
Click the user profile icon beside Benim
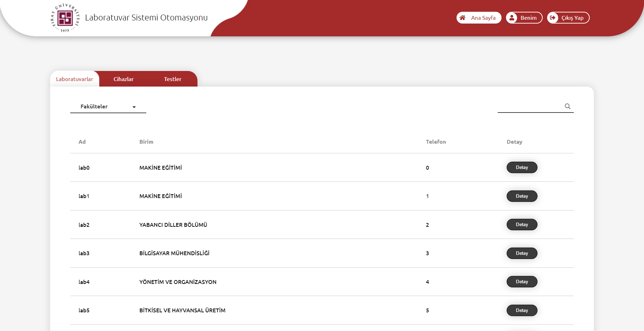point(512,18)
